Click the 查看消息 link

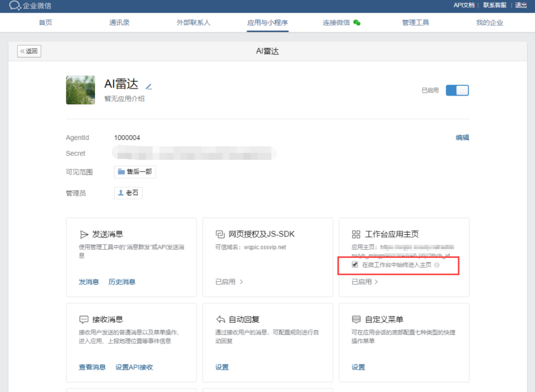click(x=92, y=367)
